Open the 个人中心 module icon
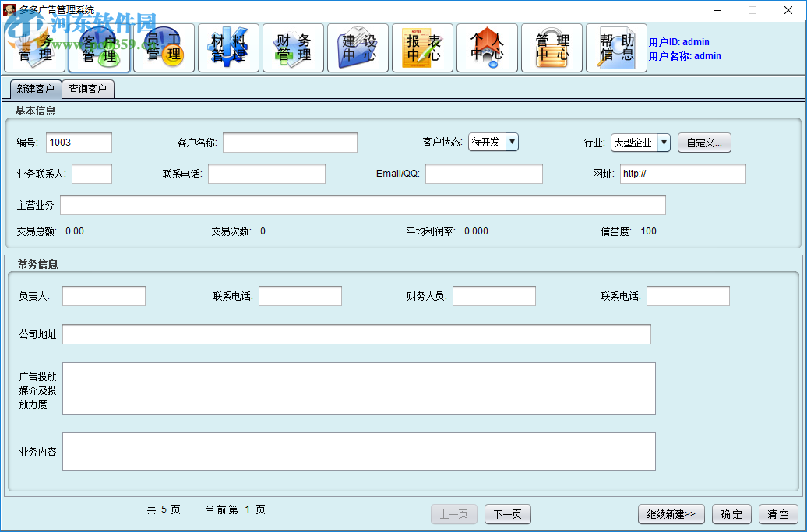The width and height of the screenshot is (807, 532). click(487, 48)
